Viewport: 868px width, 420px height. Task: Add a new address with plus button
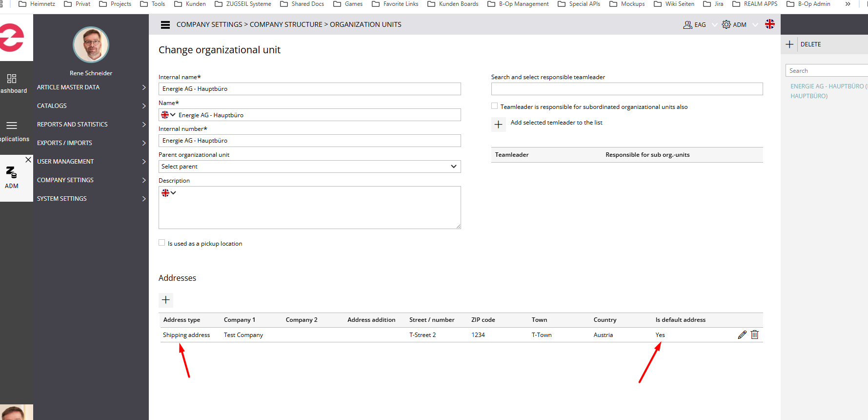coord(166,300)
